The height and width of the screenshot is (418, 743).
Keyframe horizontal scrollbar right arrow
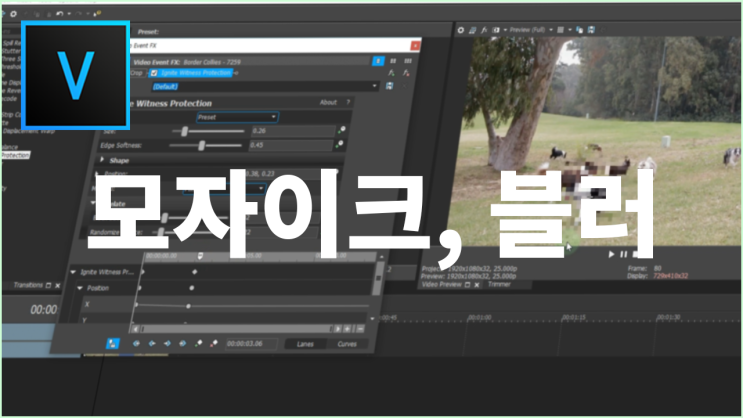pyautogui.click(x=337, y=329)
